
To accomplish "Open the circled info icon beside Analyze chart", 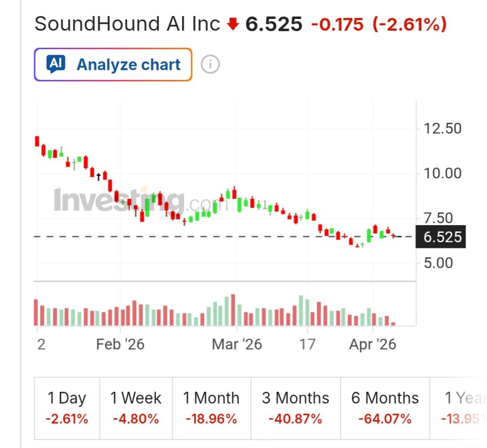I will click(210, 64).
